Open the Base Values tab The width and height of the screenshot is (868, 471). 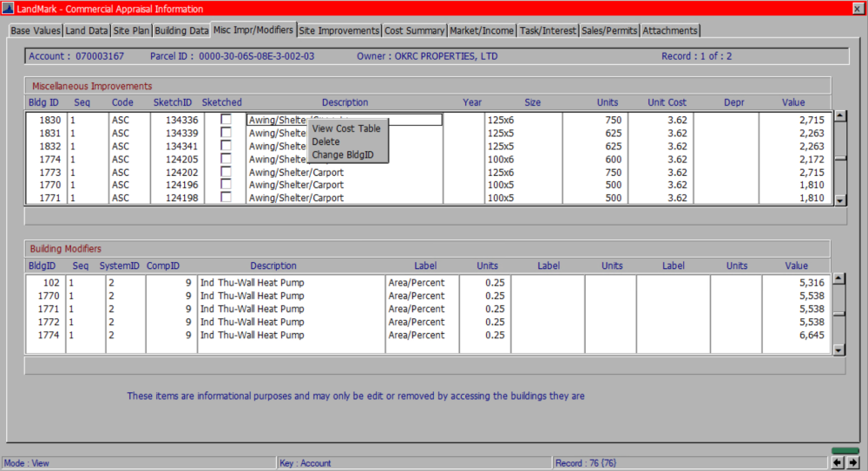point(36,30)
